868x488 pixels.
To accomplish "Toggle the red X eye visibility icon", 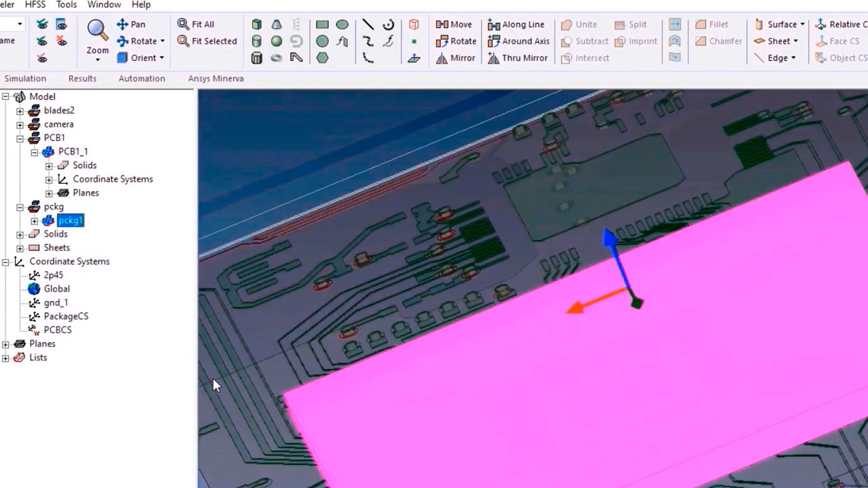I will coord(62,41).
